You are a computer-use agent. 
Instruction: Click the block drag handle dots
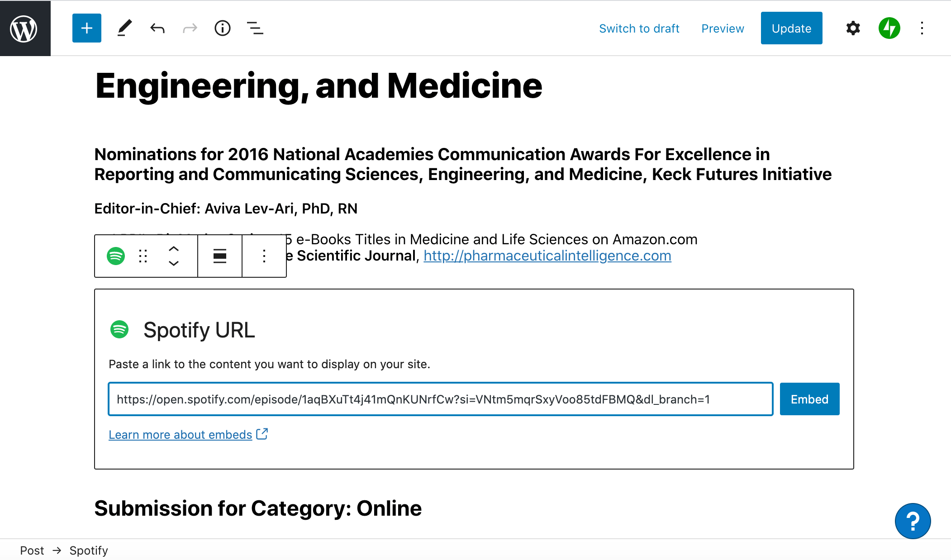143,256
